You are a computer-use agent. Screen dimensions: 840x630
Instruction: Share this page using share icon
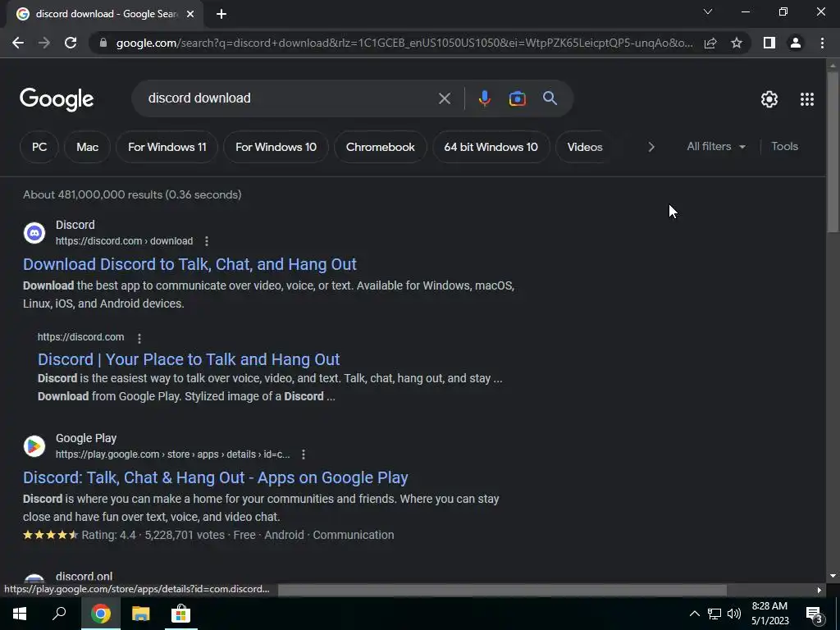[710, 43]
